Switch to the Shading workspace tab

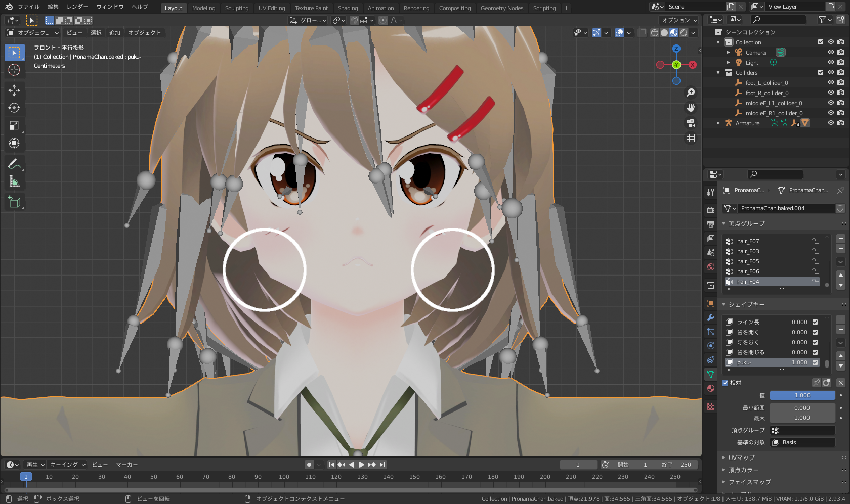pos(348,8)
